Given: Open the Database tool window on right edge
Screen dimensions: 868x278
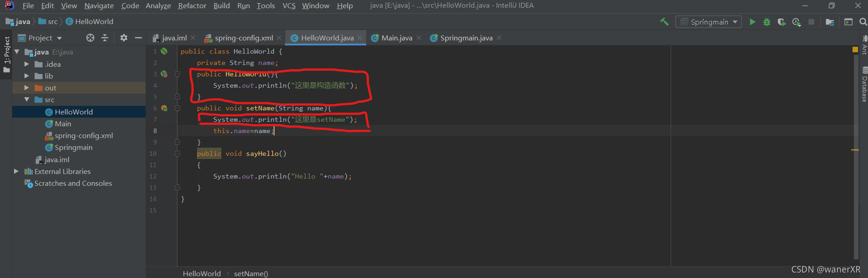Looking at the screenshot, I should [x=864, y=84].
